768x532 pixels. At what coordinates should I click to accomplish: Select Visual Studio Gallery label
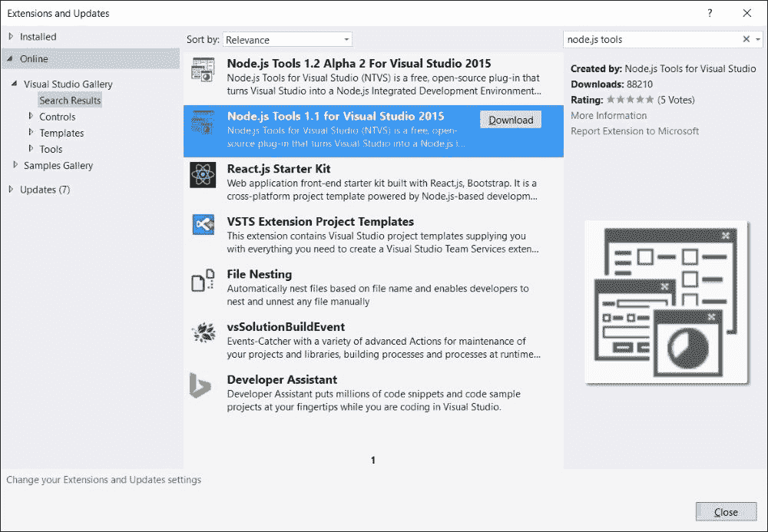[x=68, y=84]
